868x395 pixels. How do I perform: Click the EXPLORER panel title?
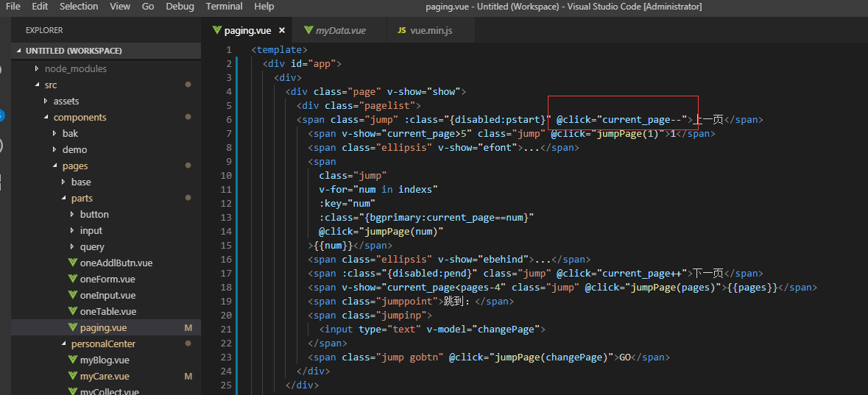(x=44, y=30)
